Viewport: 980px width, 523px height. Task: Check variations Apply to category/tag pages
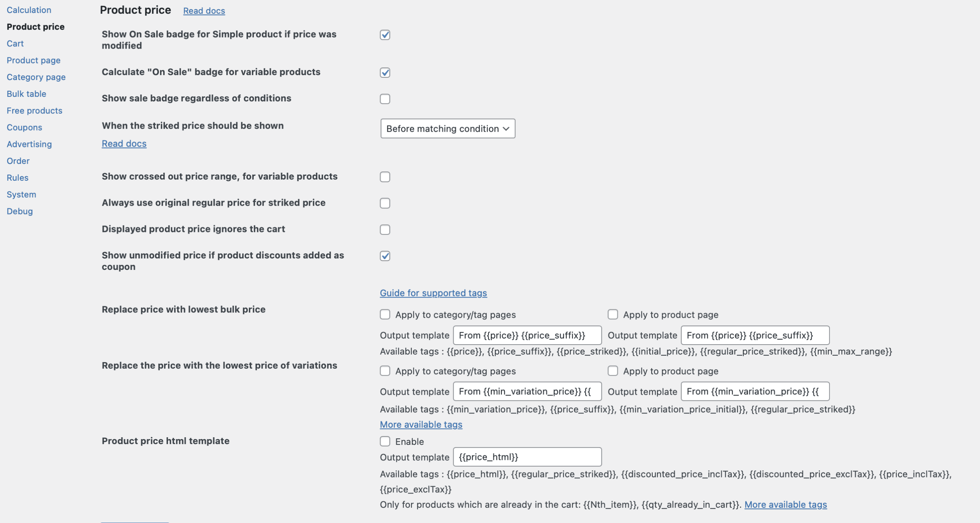point(385,371)
